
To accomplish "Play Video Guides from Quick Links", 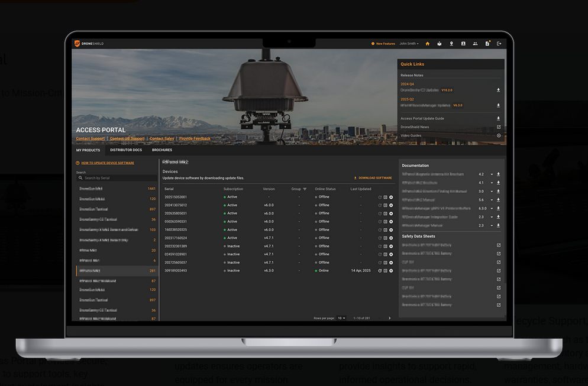I will (x=498, y=135).
